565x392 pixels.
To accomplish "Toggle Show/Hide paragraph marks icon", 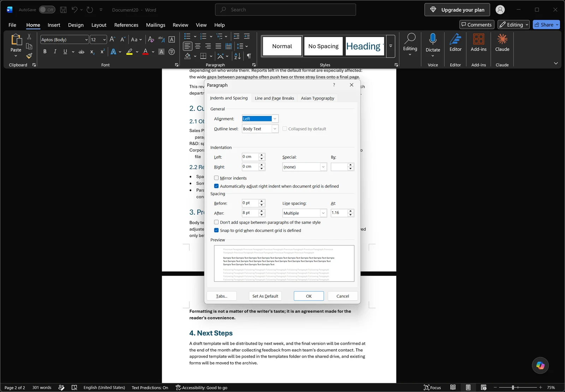I will pyautogui.click(x=249, y=56).
